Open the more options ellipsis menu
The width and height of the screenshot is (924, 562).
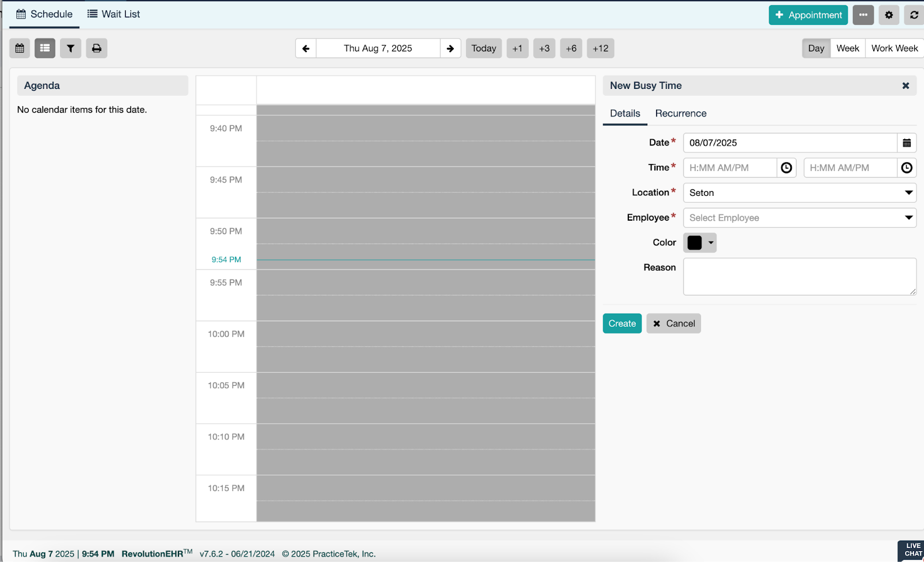click(863, 15)
